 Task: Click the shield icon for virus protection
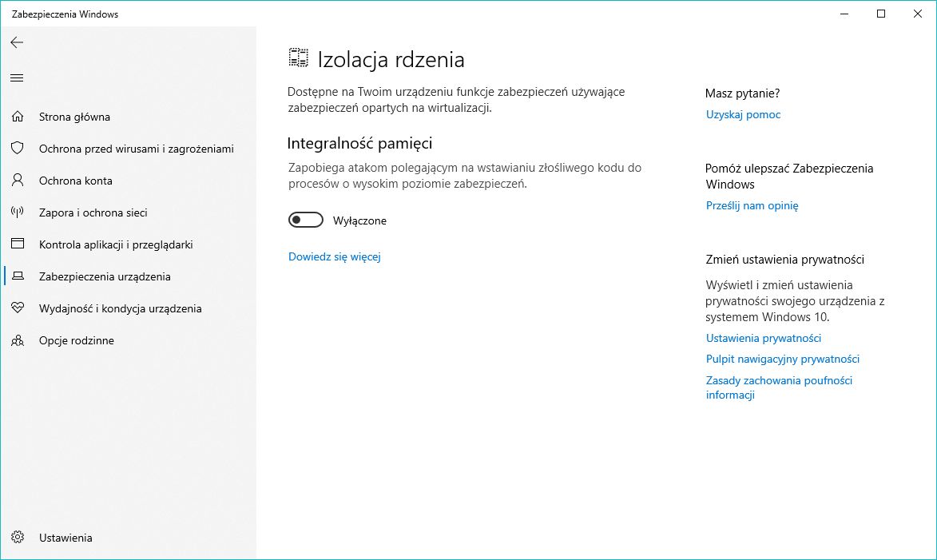[18, 149]
